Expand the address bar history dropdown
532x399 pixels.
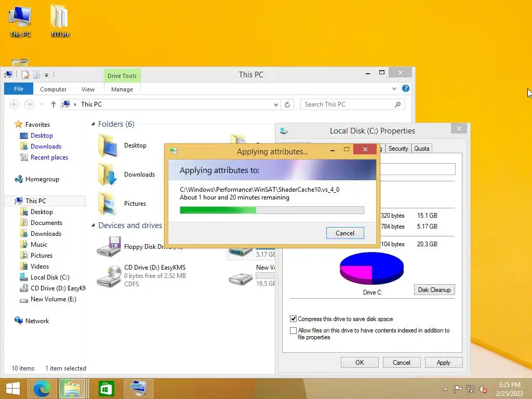click(x=276, y=104)
